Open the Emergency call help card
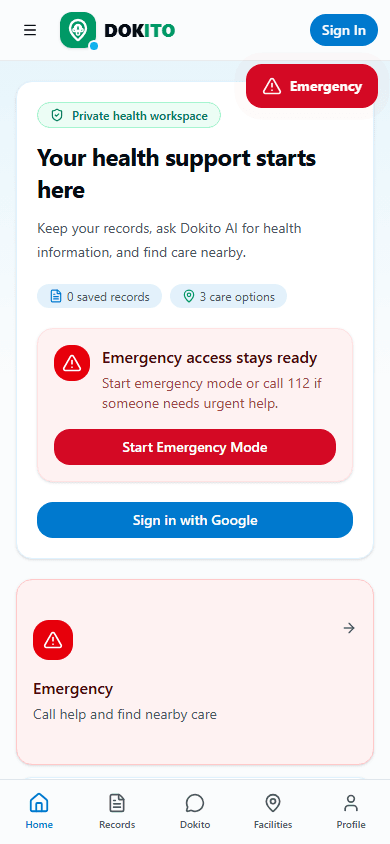The image size is (390, 844). click(x=195, y=672)
